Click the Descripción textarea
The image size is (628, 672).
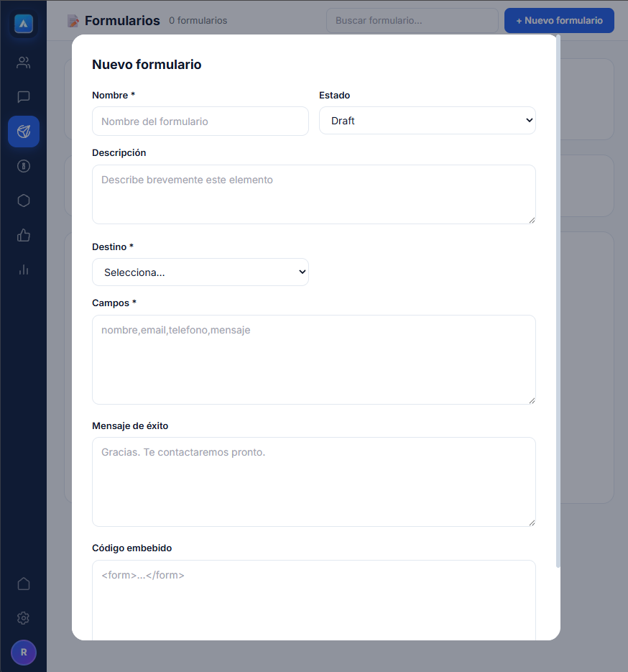pyautogui.click(x=314, y=195)
